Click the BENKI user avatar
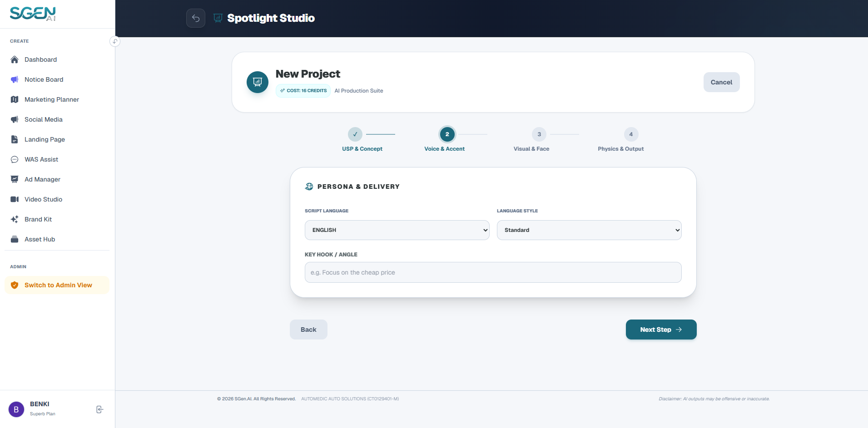 click(x=16, y=409)
